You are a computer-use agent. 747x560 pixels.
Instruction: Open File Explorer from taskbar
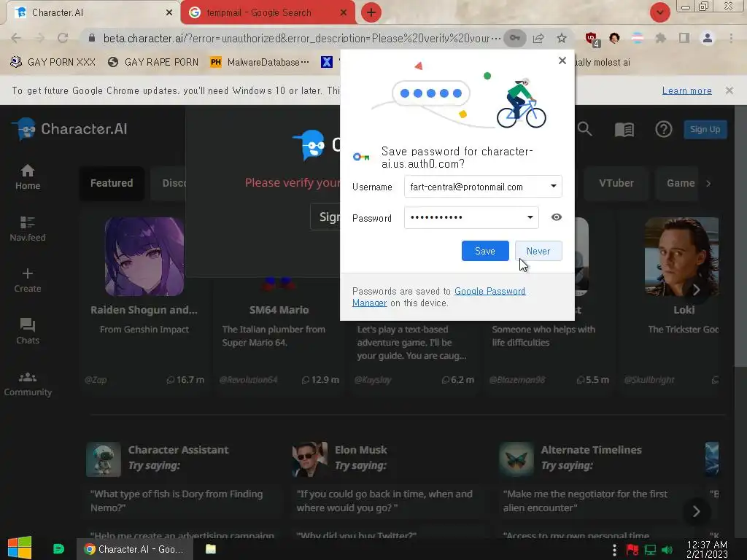tap(211, 549)
